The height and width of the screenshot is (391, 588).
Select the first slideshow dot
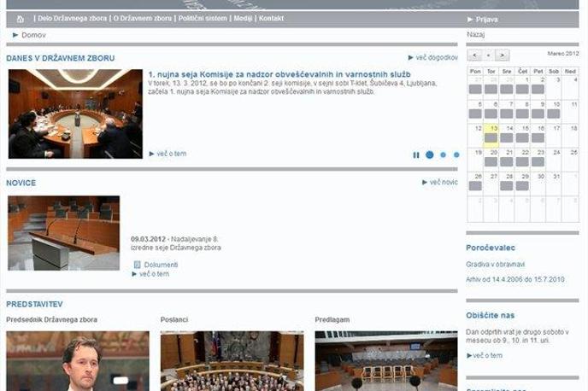(x=430, y=155)
